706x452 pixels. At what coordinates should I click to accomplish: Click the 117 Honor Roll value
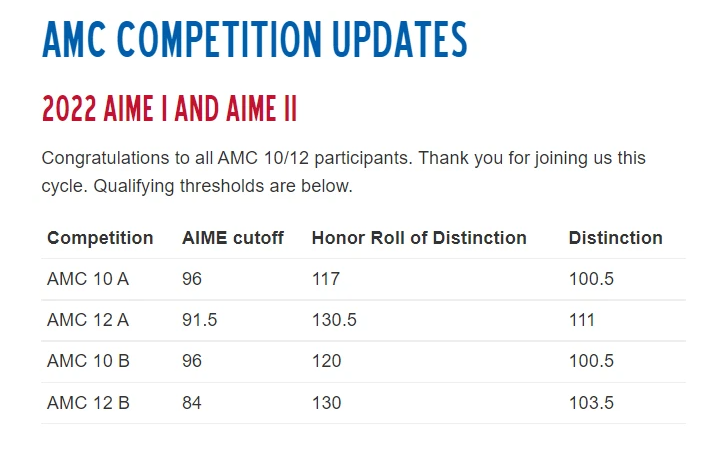326,279
